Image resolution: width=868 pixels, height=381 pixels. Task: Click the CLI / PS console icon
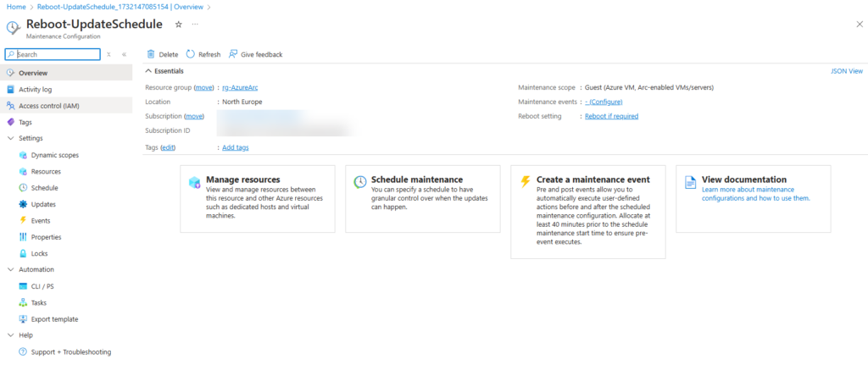click(23, 286)
